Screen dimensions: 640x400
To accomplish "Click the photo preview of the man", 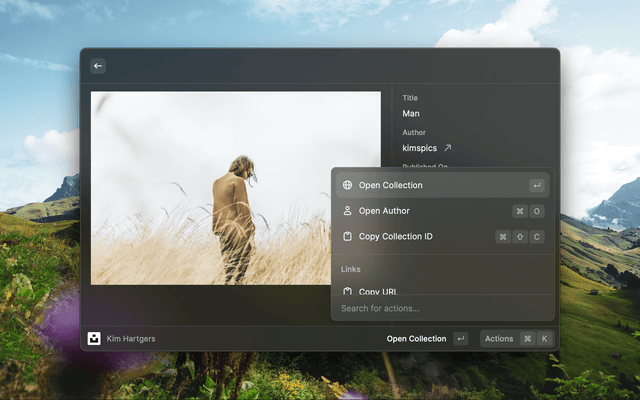I will (x=235, y=188).
